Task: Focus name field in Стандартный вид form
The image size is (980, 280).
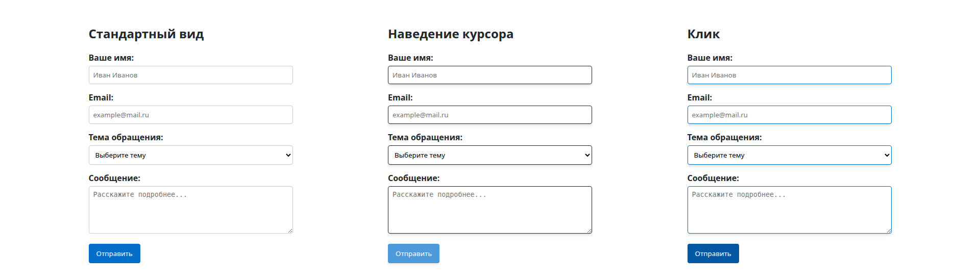Action: coord(190,75)
